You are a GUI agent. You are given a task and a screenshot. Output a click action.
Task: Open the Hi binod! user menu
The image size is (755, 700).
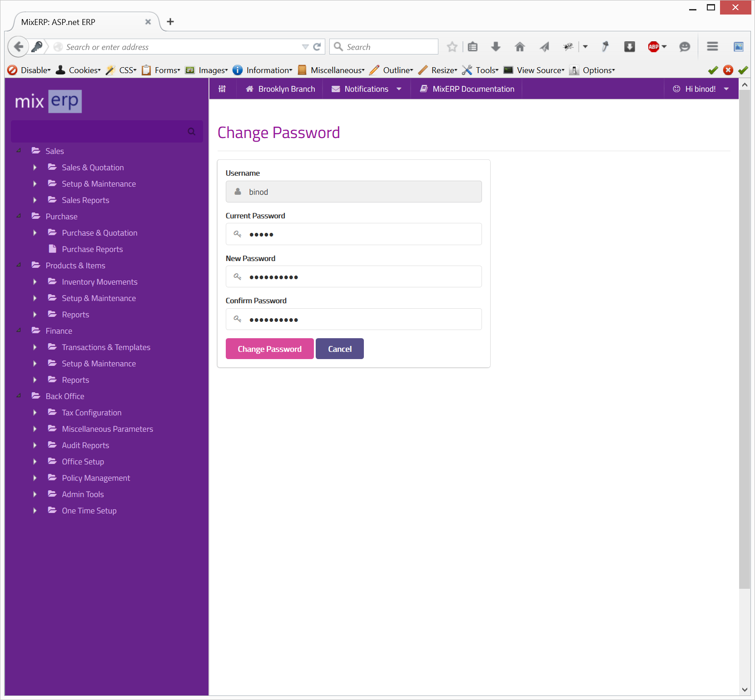click(x=701, y=89)
